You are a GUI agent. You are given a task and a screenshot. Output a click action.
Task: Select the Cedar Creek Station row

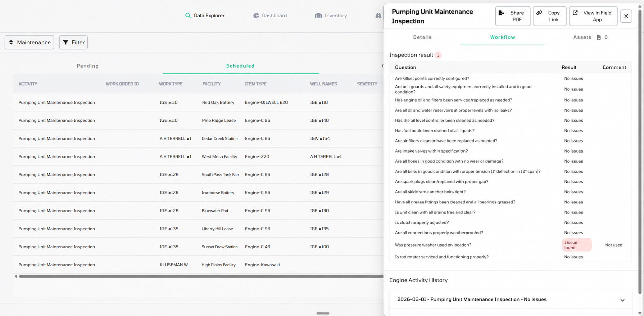point(198,138)
